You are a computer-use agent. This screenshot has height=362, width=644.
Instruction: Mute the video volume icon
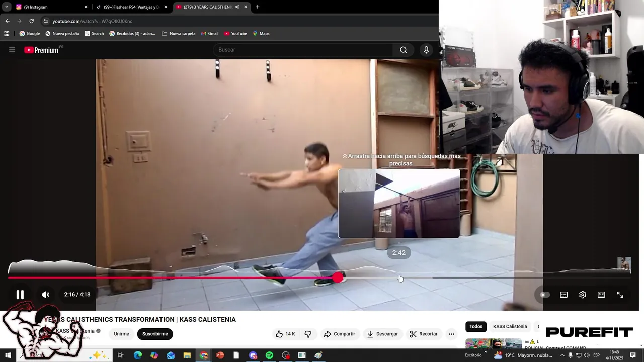(x=45, y=295)
